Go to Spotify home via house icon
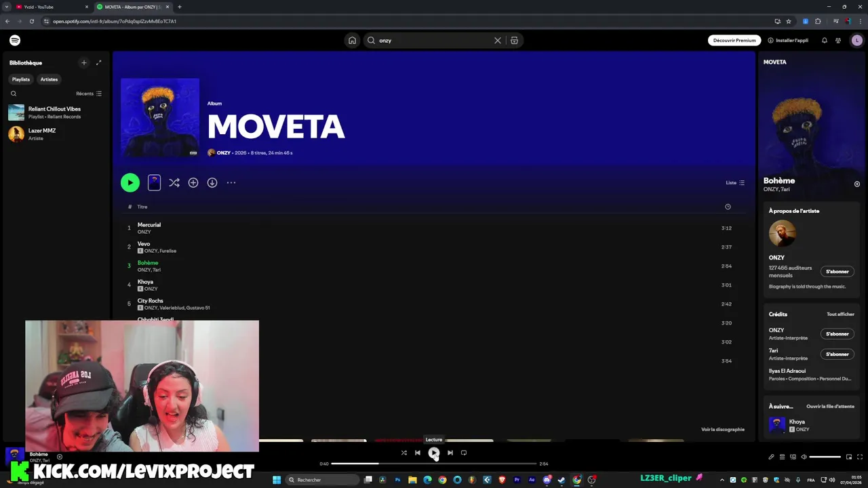The image size is (868, 488). 352,40
